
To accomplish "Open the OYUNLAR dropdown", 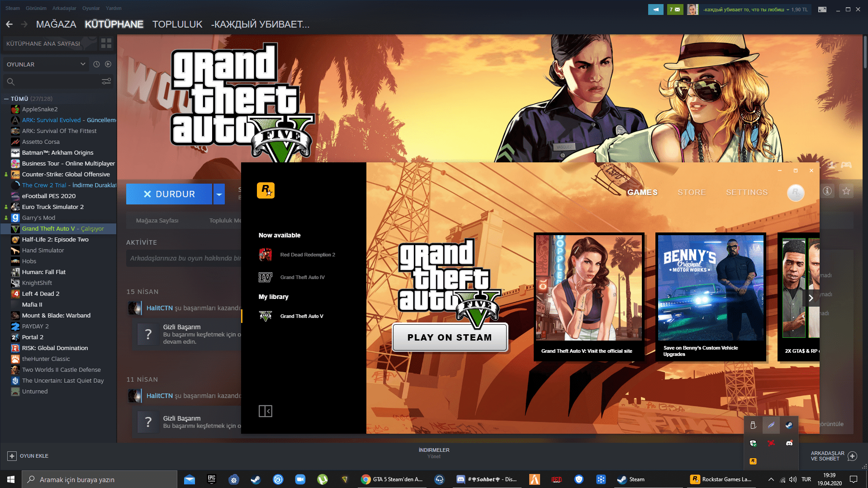I will (x=45, y=64).
